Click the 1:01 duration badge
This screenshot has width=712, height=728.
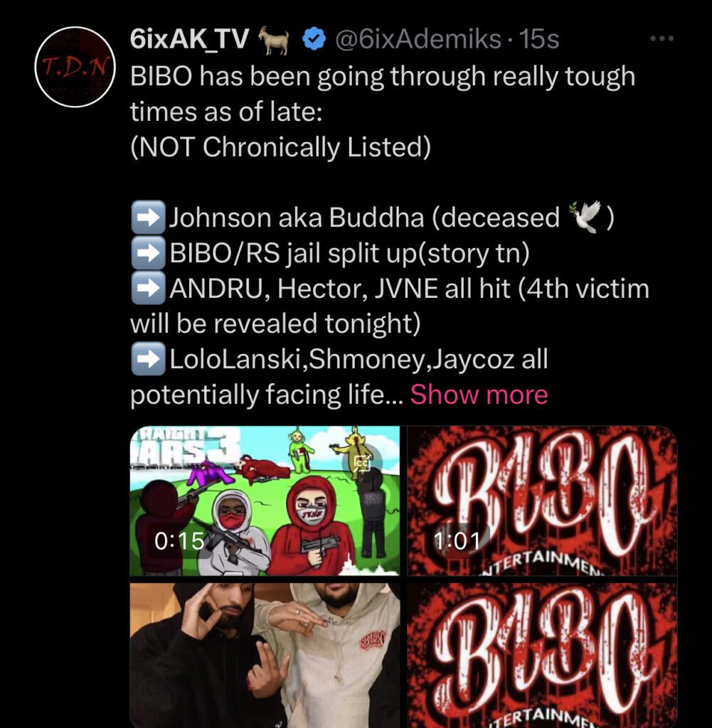click(x=457, y=541)
